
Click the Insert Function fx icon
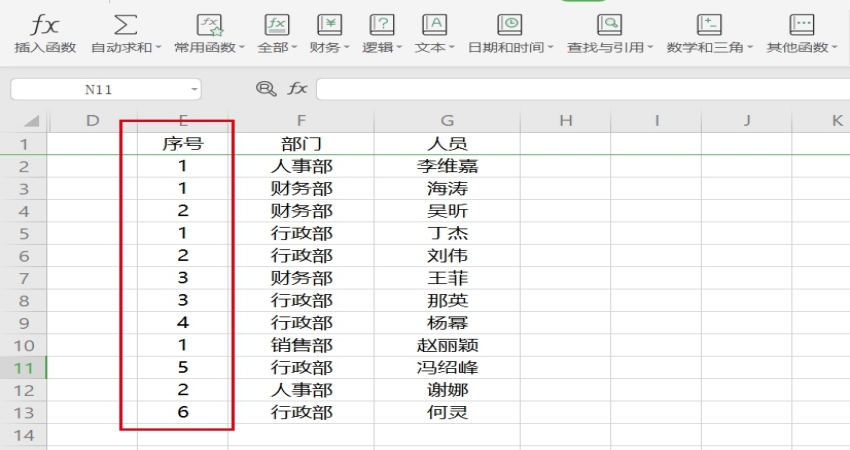43,24
